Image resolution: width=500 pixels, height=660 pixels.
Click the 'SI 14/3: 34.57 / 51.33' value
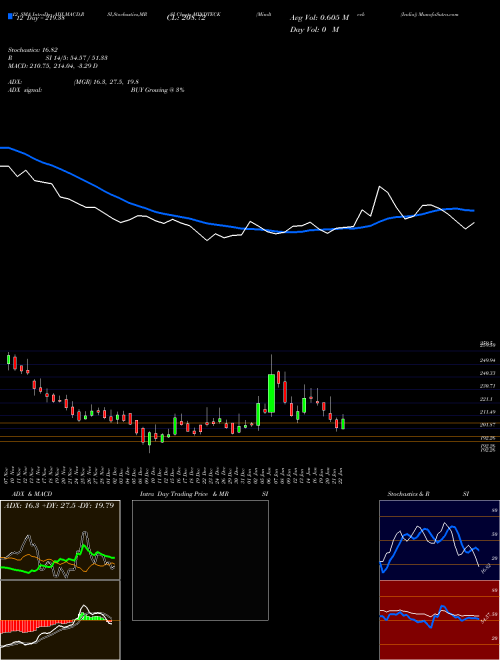coord(77,58)
